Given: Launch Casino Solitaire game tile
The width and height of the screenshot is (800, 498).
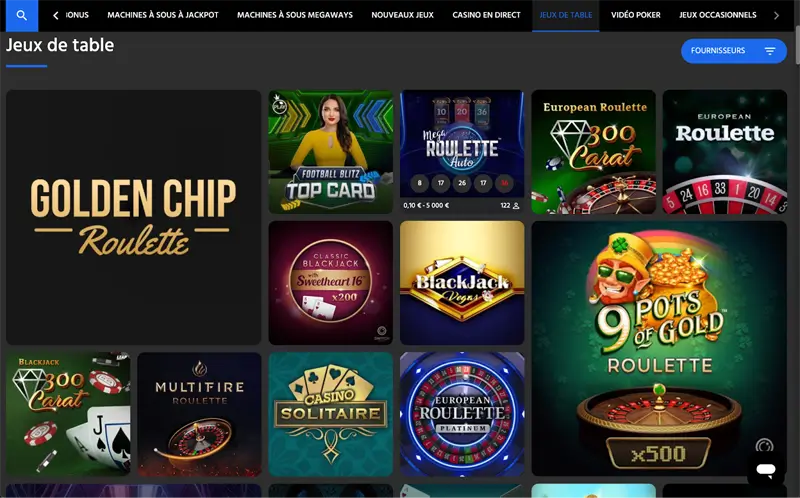Looking at the screenshot, I should tap(331, 414).
